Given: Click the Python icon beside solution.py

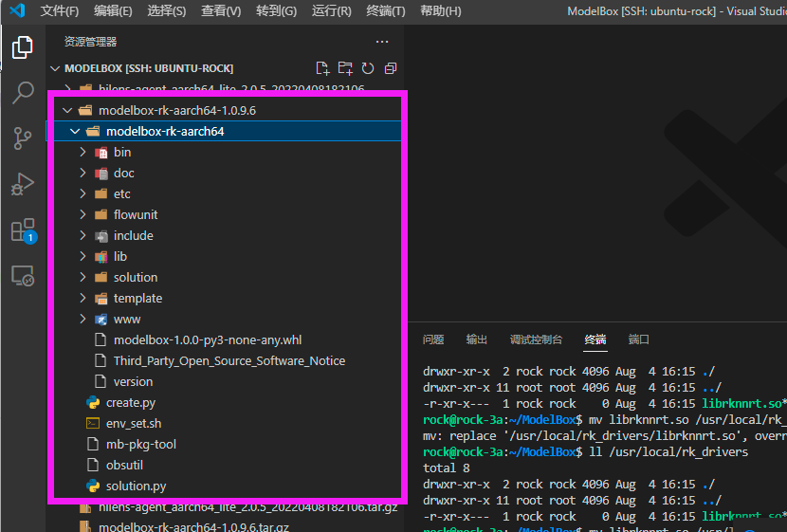Looking at the screenshot, I should (x=93, y=486).
